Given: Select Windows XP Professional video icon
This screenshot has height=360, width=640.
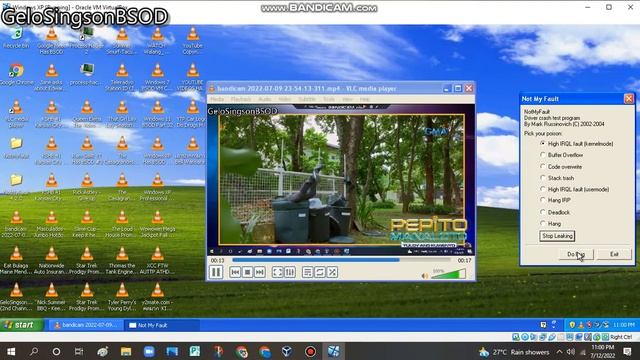Looking at the screenshot, I should (157, 187).
